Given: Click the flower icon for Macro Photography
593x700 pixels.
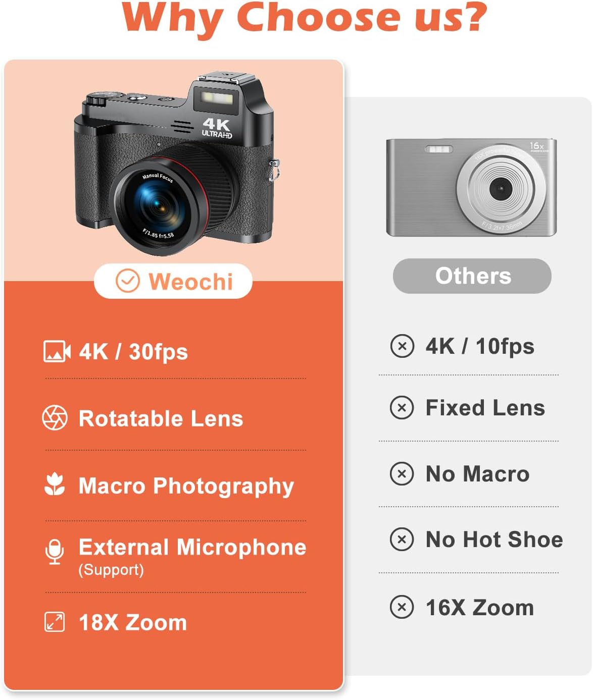Looking at the screenshot, I should click(55, 484).
